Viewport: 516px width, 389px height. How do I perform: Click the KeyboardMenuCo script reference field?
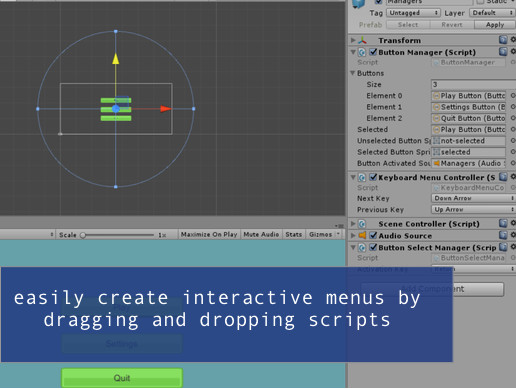(469, 188)
